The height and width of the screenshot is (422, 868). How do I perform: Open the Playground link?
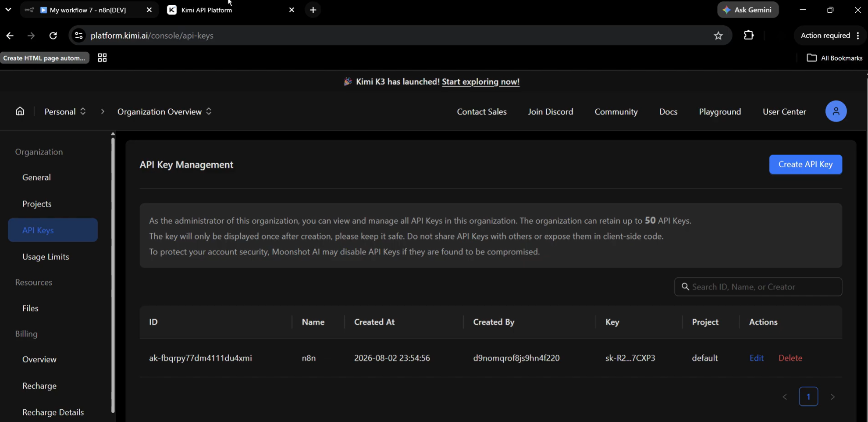(x=720, y=111)
